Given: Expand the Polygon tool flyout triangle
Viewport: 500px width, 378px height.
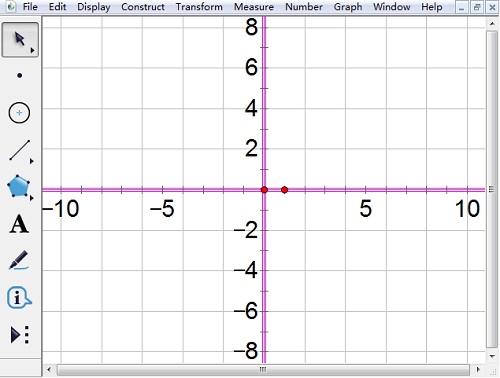Looking at the screenshot, I should [x=32, y=198].
